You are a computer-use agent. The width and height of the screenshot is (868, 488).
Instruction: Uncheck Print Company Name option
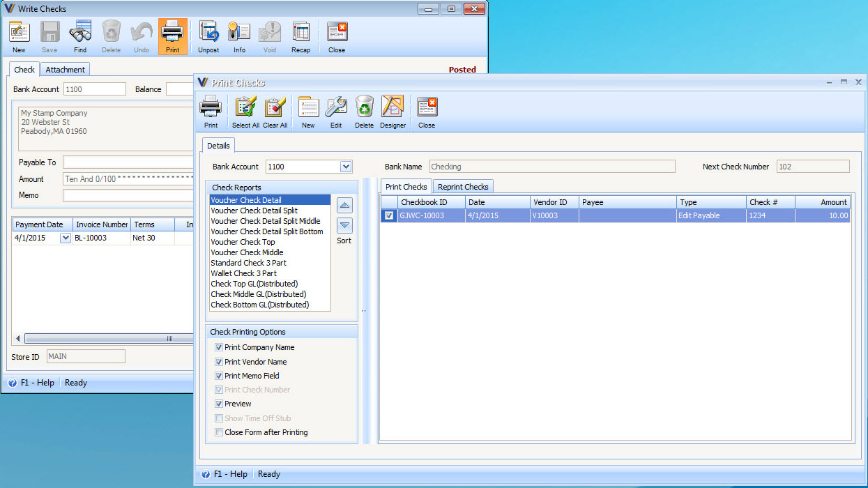point(219,347)
